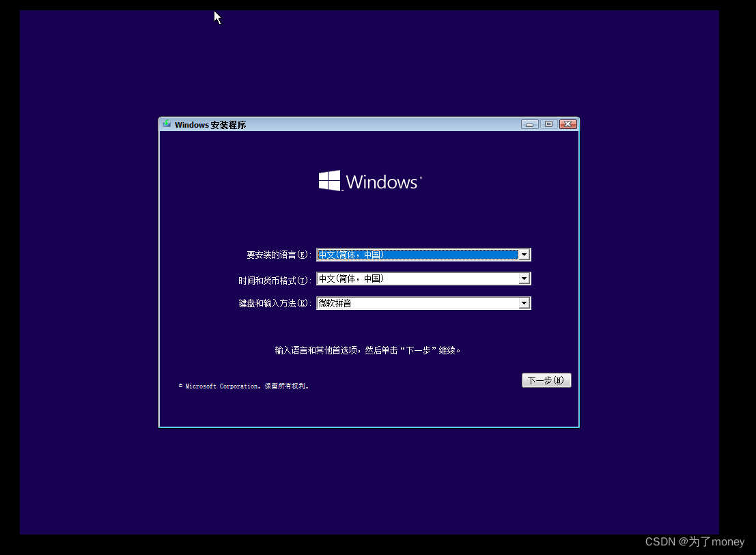Open the 时间和货币格式 dropdown arrow
Viewport: 756px width, 555px height.
tap(524, 279)
